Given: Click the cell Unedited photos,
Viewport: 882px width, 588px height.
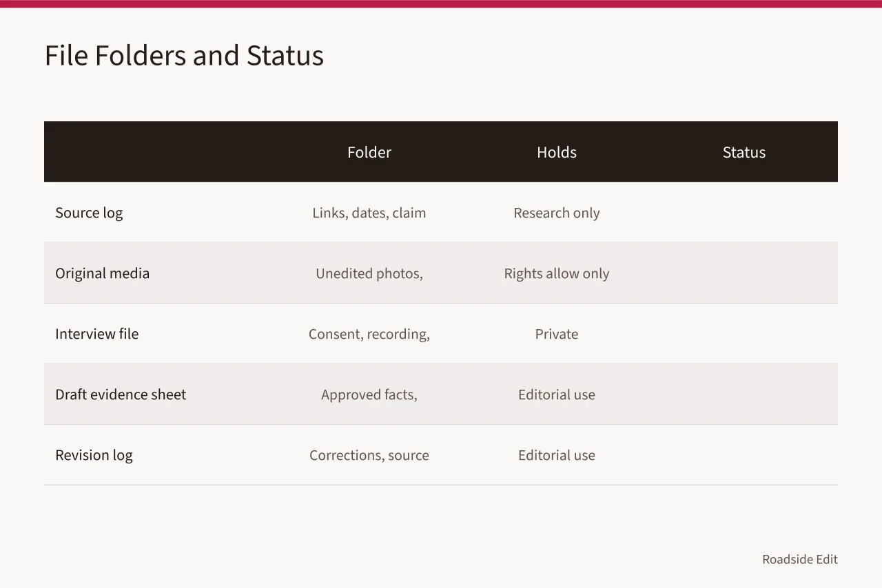Looking at the screenshot, I should [x=369, y=273].
